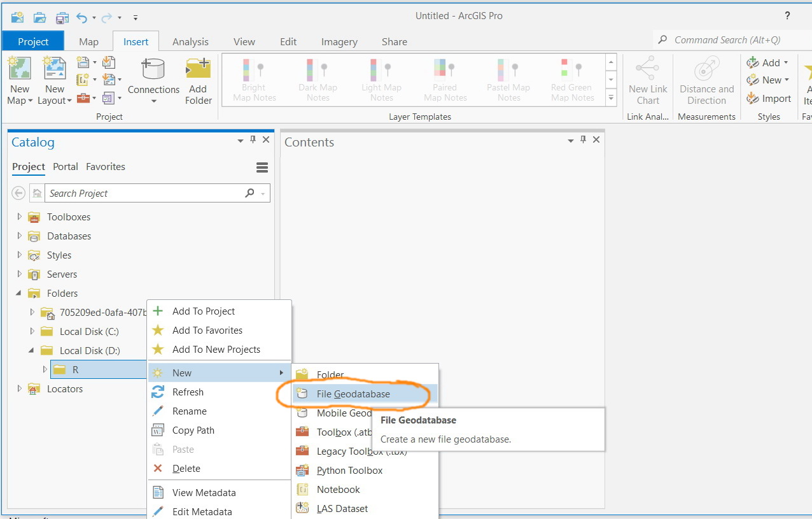Expand the Servers tree node
This screenshot has width=812, height=519.
(19, 274)
